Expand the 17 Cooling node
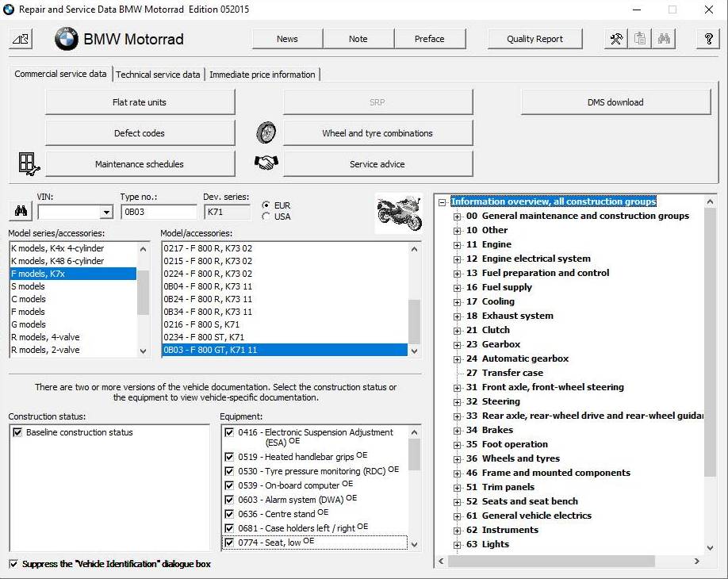This screenshot has height=579, width=728. pyautogui.click(x=458, y=302)
